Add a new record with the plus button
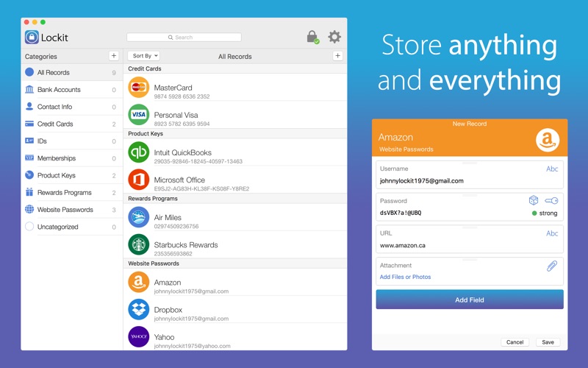The width and height of the screenshot is (588, 368). point(337,56)
